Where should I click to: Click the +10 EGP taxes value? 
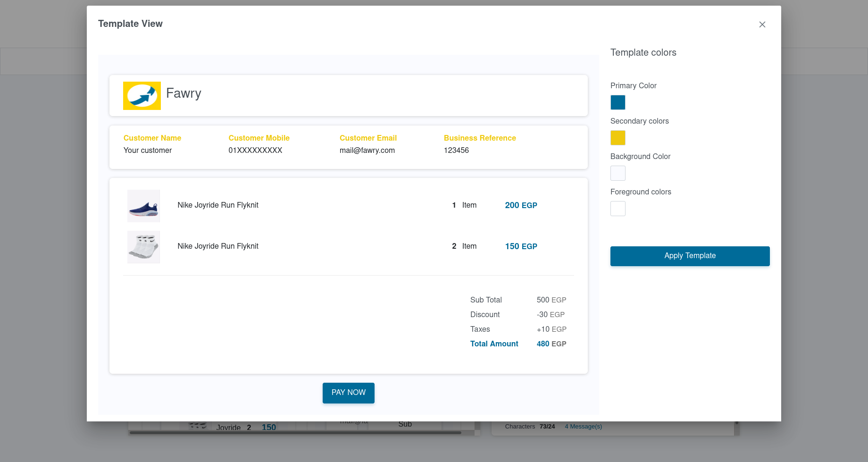pos(551,329)
